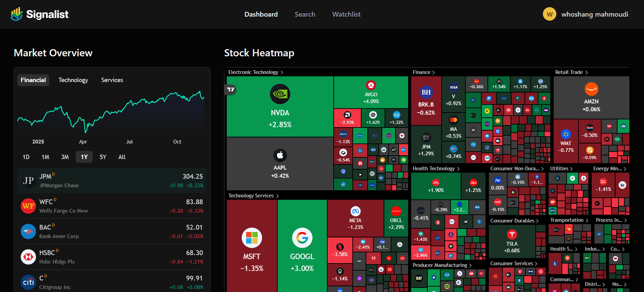Click the Wells Fargo WF logo icon

pyautogui.click(x=29, y=206)
